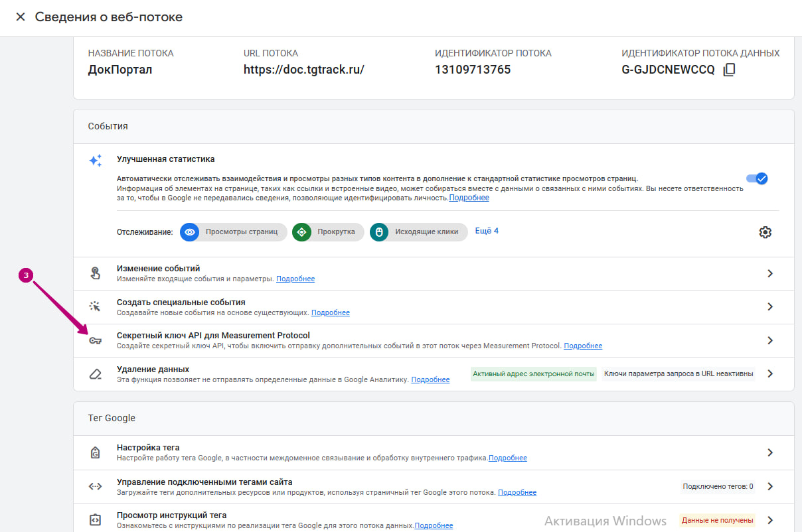Click the eraser icon for data deletion
The image size is (802, 532).
pyautogui.click(x=96, y=374)
